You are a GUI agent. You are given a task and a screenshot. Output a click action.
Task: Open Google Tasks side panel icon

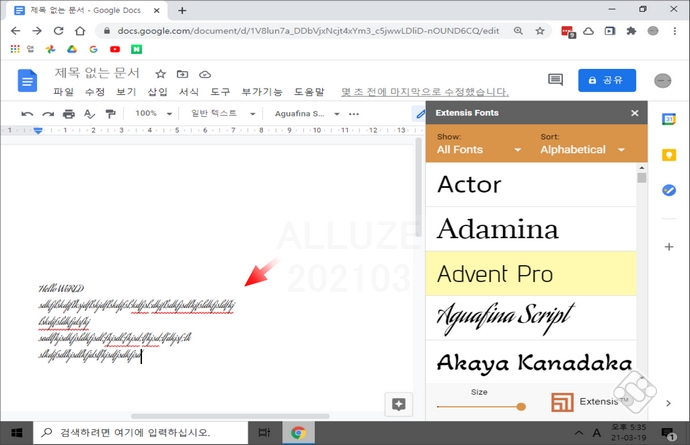tap(669, 190)
